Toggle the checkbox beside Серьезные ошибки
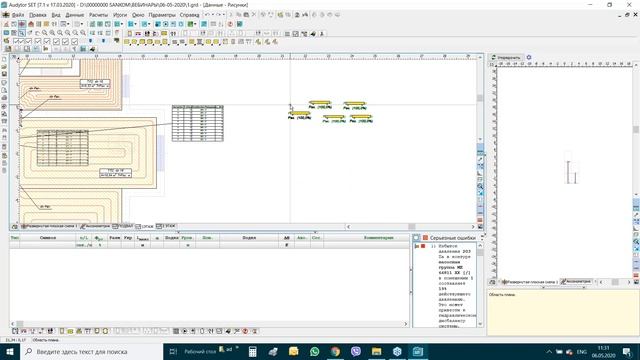The image size is (640, 360). point(416,238)
